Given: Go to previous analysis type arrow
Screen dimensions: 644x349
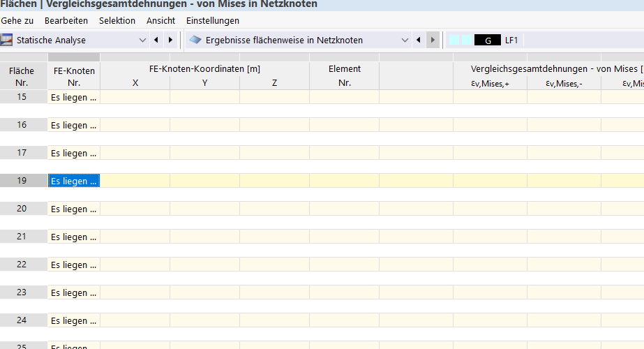Looking at the screenshot, I should 156,40.
